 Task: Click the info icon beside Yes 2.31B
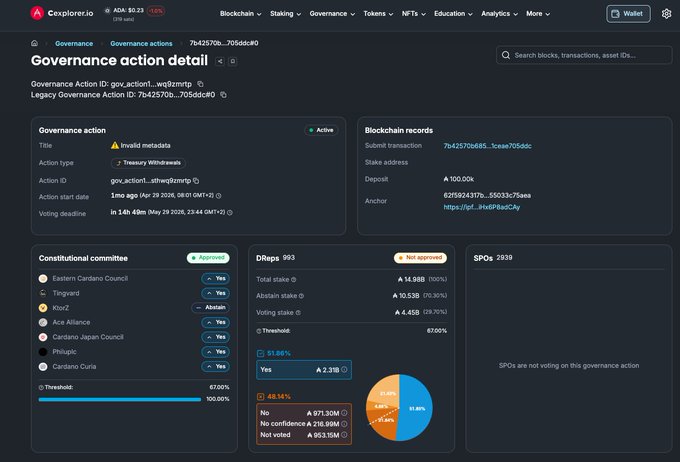coord(344,370)
